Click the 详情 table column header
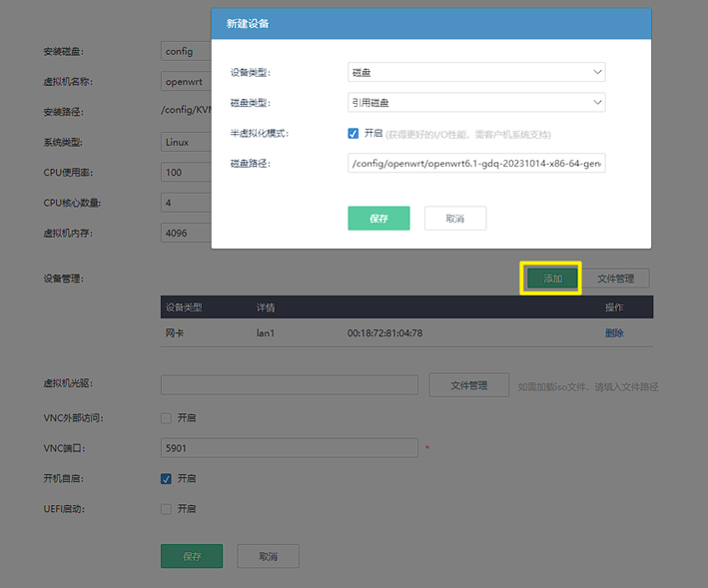This screenshot has height=588, width=708. 266,307
